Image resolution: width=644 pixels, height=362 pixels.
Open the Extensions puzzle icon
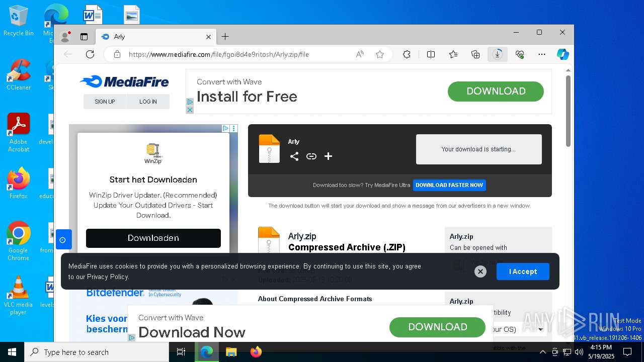point(407,54)
